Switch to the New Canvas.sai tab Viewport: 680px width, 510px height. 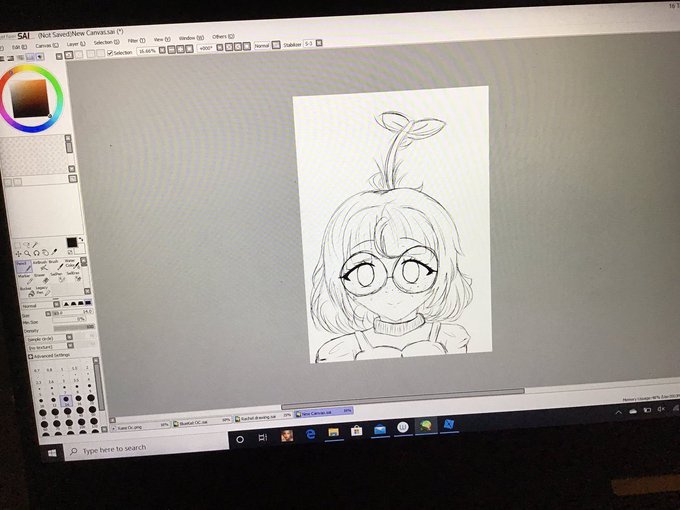click(x=324, y=412)
